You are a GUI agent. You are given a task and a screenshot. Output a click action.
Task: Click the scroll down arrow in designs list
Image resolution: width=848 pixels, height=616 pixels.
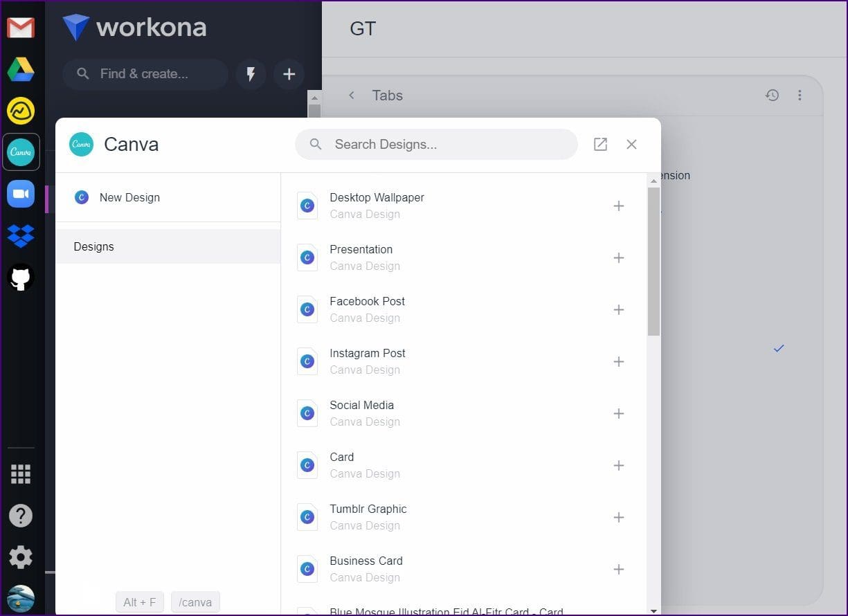coord(653,610)
